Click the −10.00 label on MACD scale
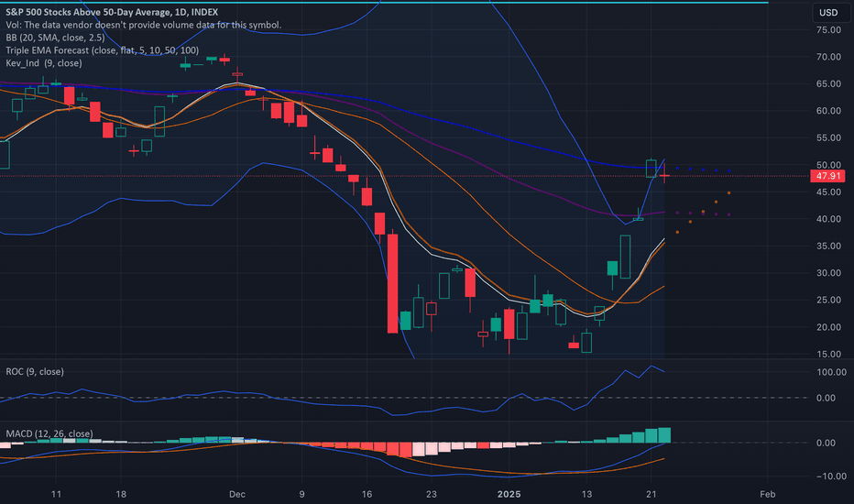The width and height of the screenshot is (854, 504). [x=831, y=477]
